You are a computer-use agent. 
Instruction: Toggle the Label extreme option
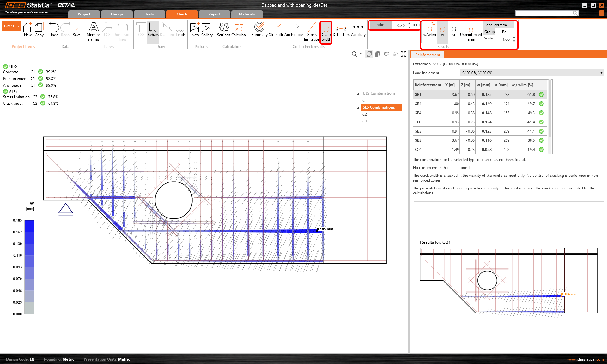(x=496, y=25)
